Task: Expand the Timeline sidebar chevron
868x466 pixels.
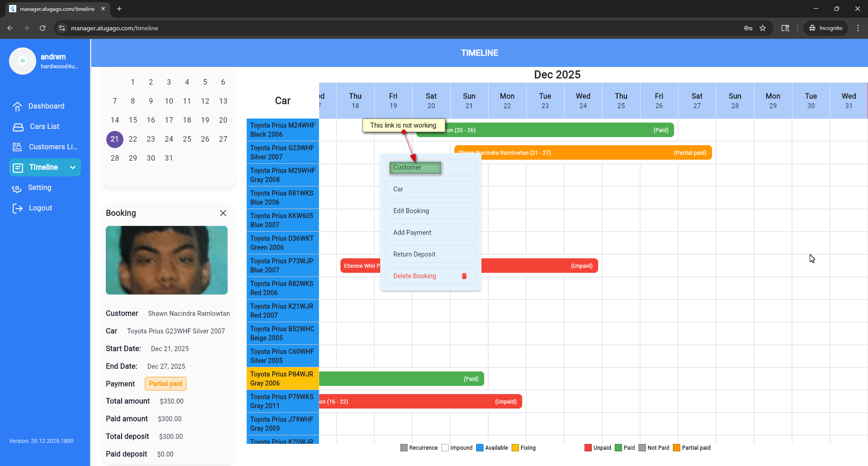Action: 73,167
